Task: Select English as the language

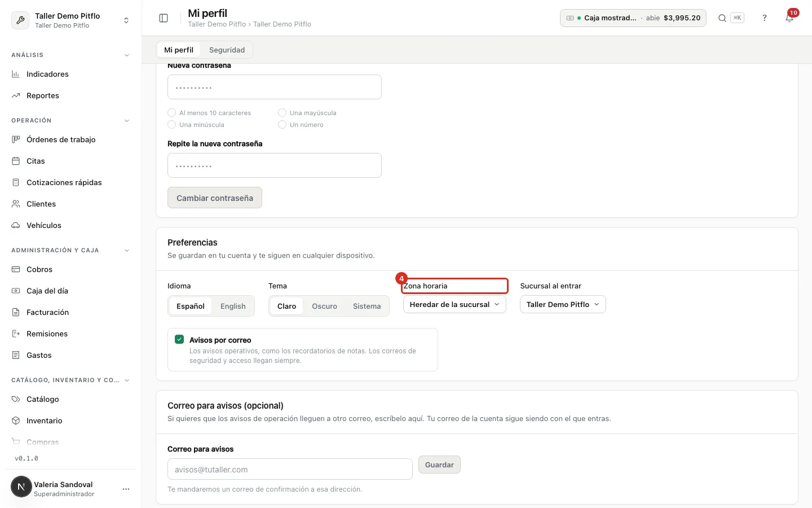Action: [233, 306]
